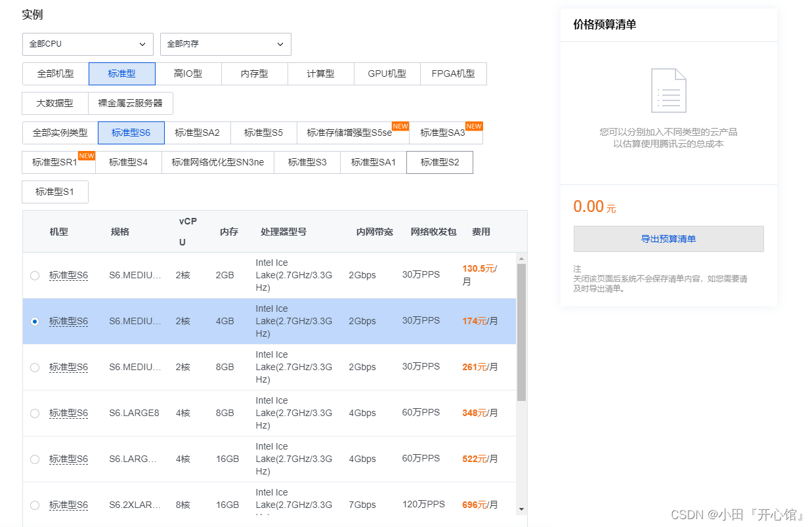Click scrollbar up arrow in instance table
Image resolution: width=812 pixels, height=527 pixels.
[522, 259]
